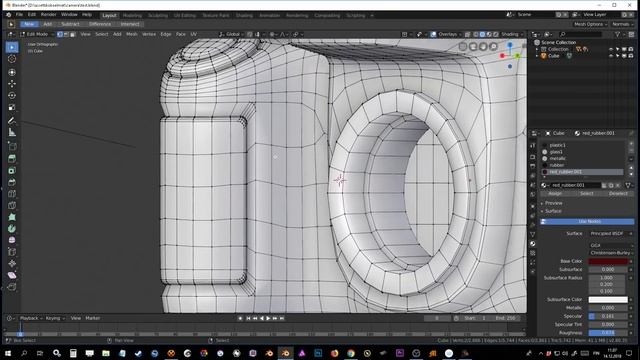Click the Difference selection mode button

coord(100,24)
